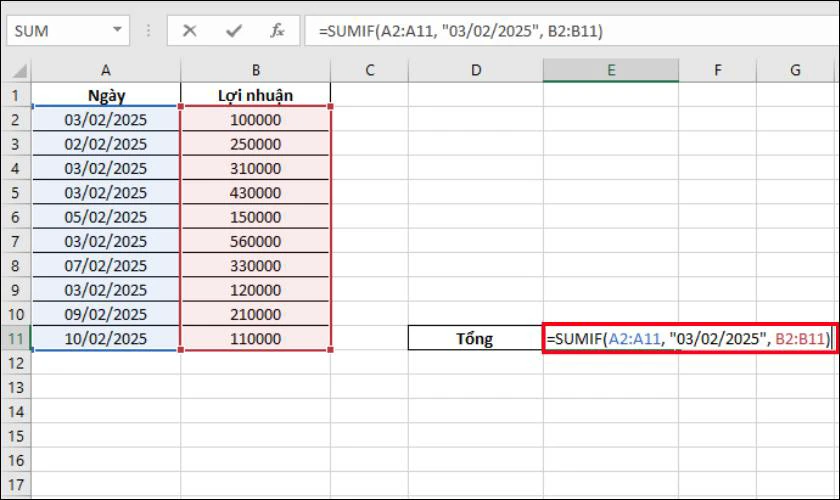Select row 2 header
The image size is (840, 500).
click(x=16, y=120)
